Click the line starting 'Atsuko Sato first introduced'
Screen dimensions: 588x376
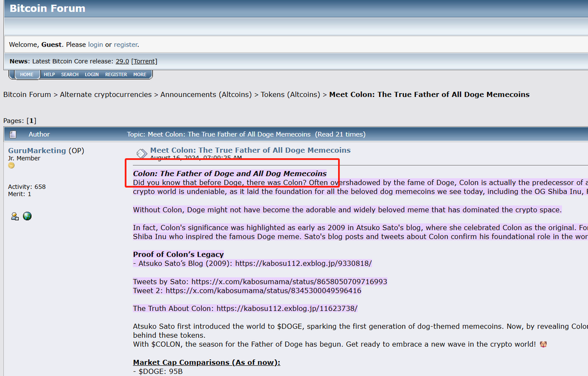360,327
